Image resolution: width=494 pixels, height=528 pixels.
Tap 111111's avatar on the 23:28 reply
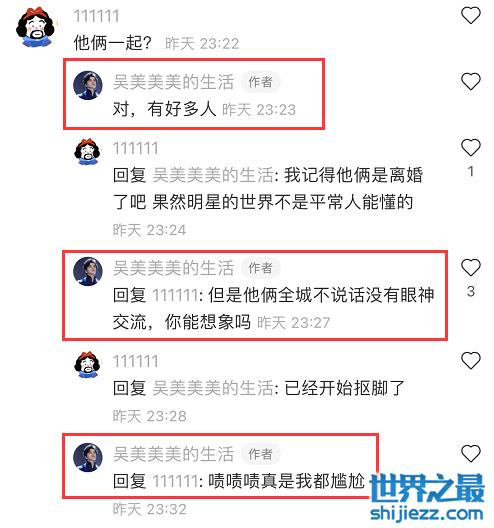tap(87, 365)
